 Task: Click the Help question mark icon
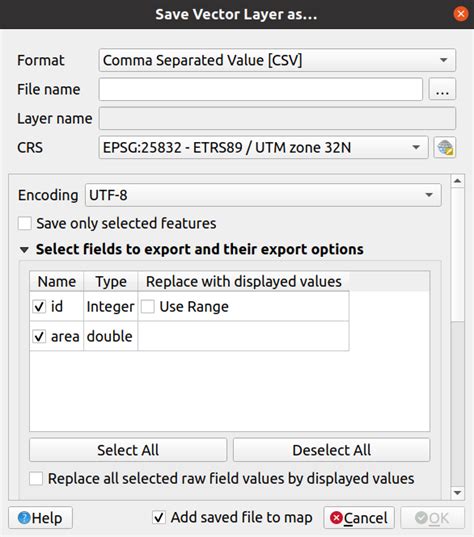[24, 517]
